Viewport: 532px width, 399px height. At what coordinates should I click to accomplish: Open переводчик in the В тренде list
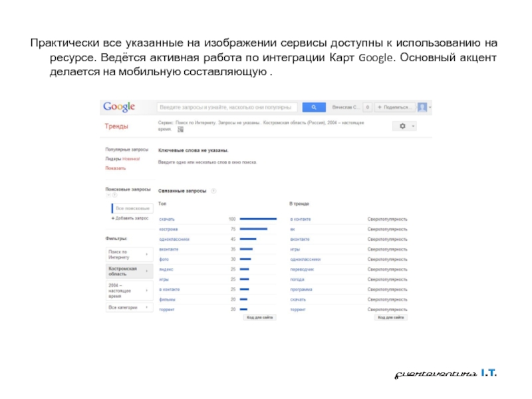[302, 269]
